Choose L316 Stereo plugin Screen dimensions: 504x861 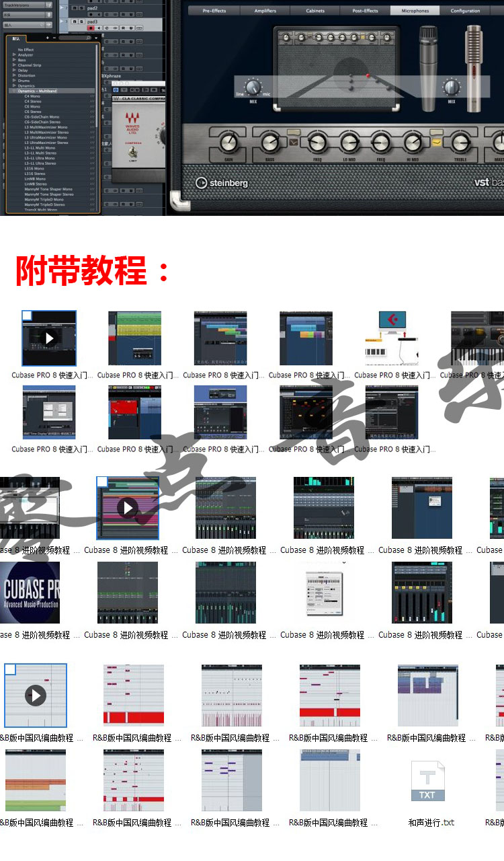[35, 174]
